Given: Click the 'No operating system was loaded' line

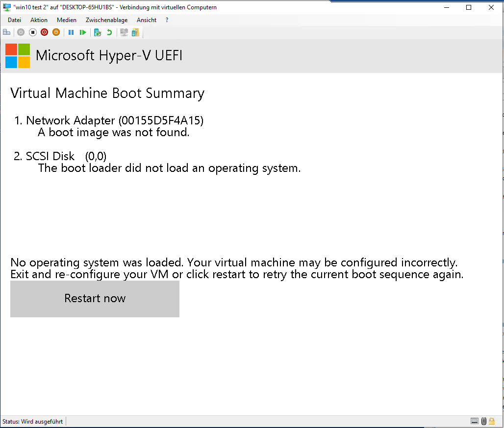Looking at the screenshot, I should pyautogui.click(x=234, y=262).
